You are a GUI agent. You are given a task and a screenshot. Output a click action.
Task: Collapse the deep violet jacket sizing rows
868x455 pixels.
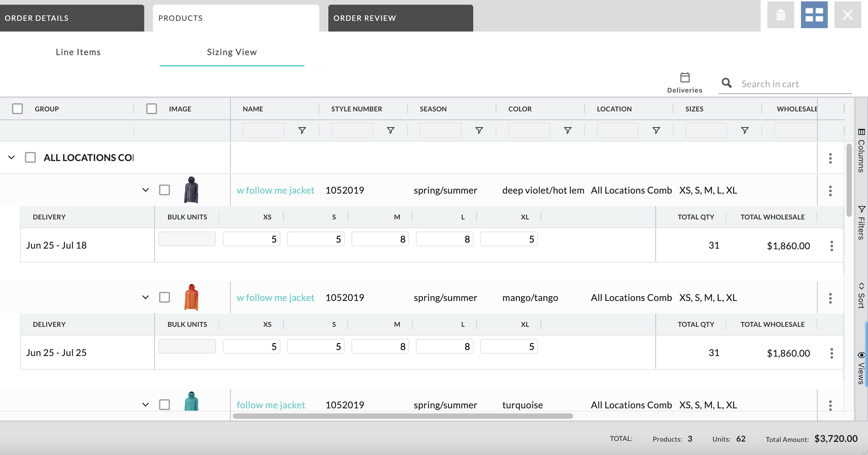click(146, 190)
